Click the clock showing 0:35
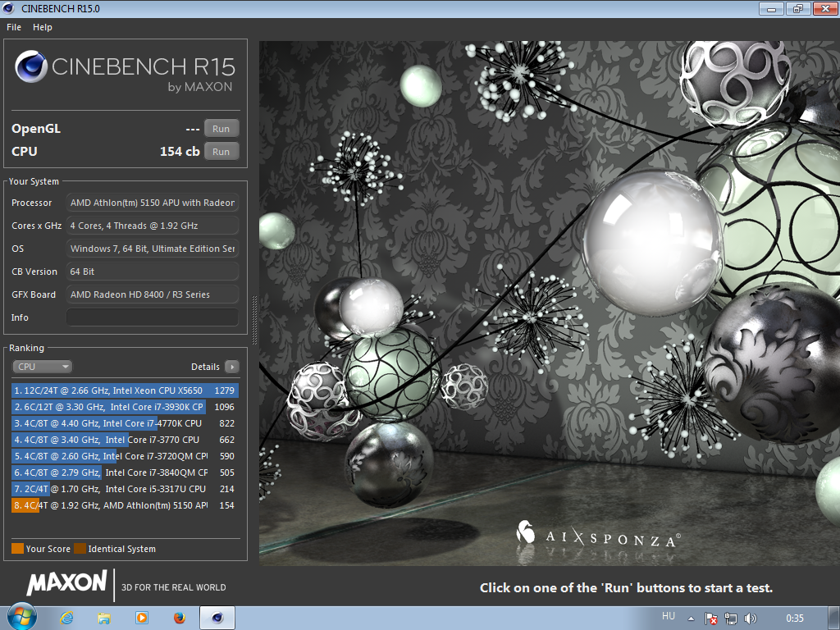Viewport: 840px width, 630px height. pyautogui.click(x=794, y=619)
